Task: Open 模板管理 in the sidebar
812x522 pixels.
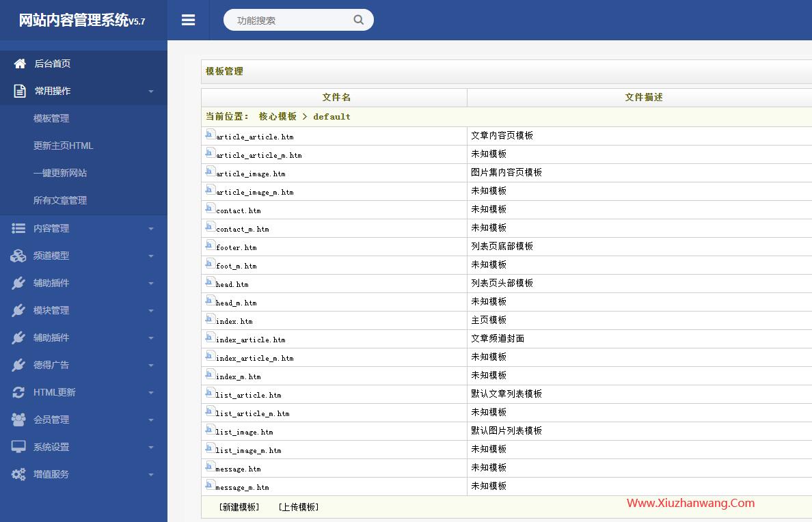Action: pyautogui.click(x=51, y=118)
